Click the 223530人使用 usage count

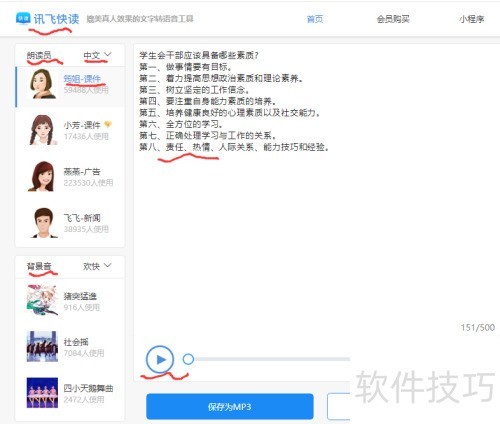tap(88, 183)
